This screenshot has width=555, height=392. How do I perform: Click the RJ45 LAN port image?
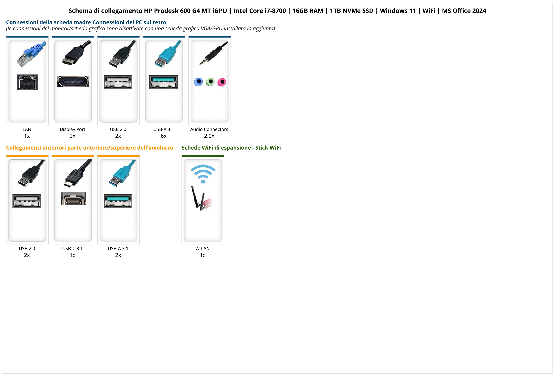[x=27, y=82]
